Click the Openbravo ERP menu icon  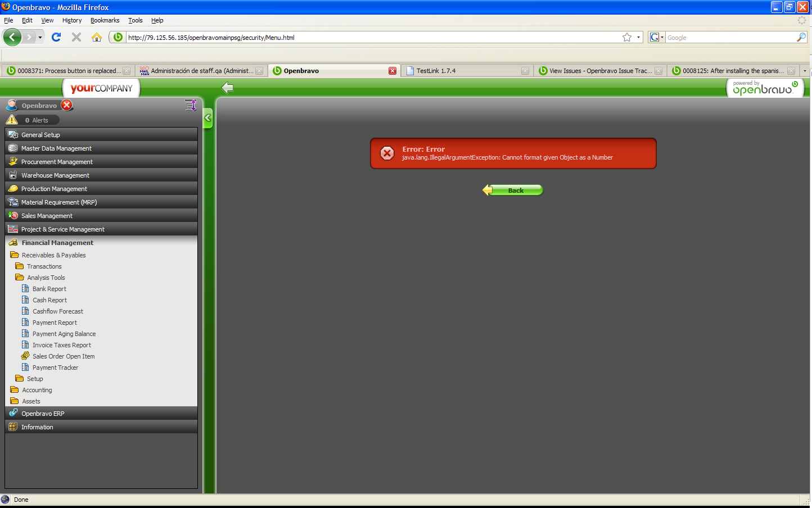(13, 413)
